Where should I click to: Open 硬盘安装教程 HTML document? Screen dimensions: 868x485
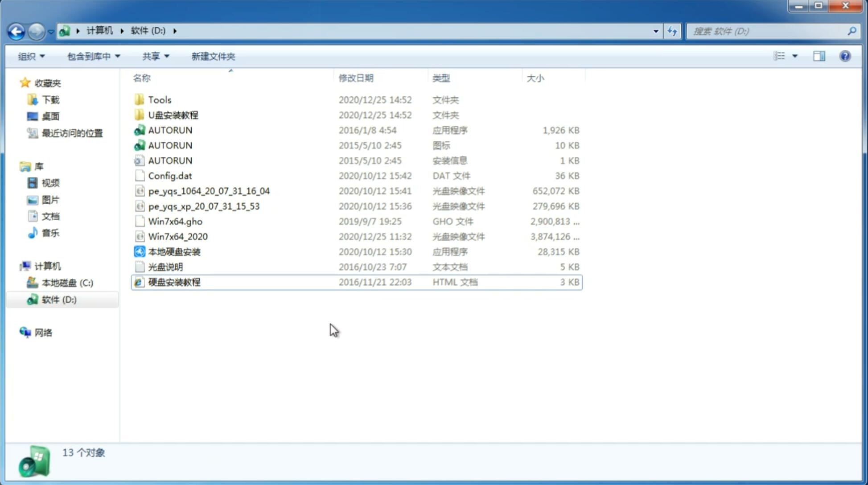[174, 282]
